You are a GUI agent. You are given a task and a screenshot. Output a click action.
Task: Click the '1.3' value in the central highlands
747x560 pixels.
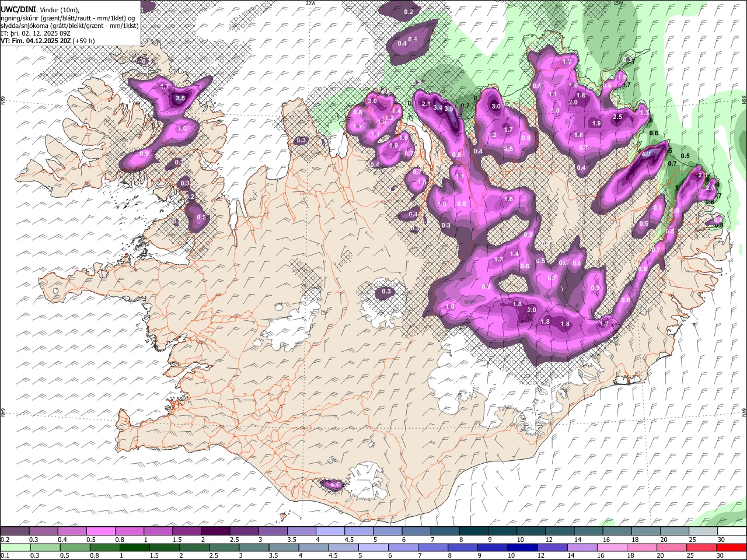pyautogui.click(x=499, y=260)
